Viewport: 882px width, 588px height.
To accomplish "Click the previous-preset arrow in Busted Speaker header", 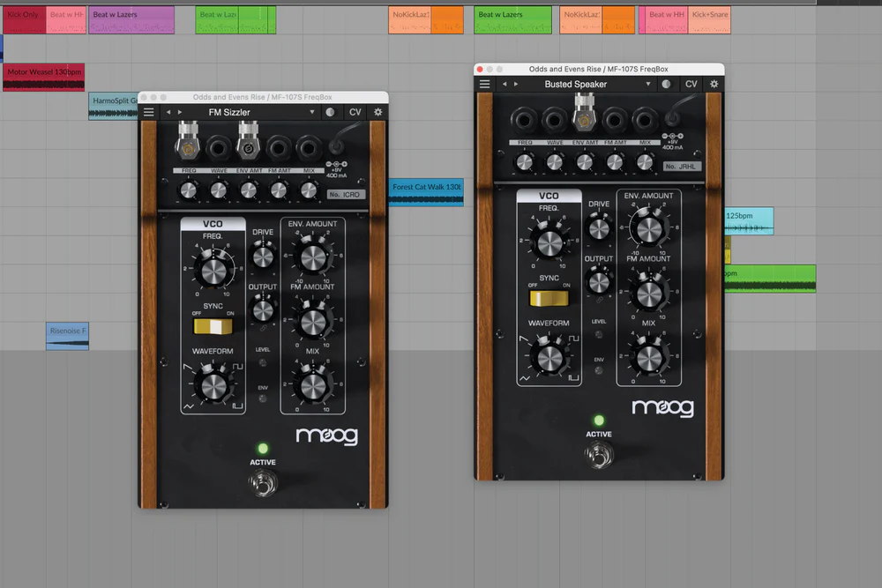I will coord(503,84).
